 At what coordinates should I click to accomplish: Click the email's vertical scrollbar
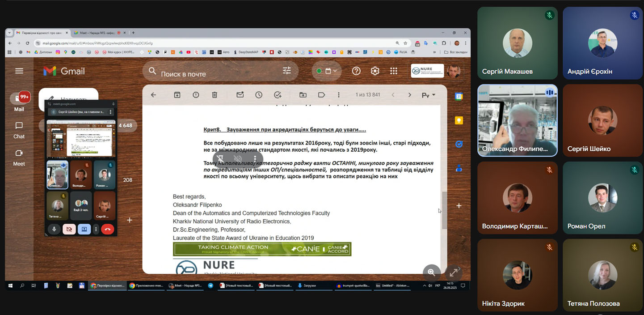point(444,210)
